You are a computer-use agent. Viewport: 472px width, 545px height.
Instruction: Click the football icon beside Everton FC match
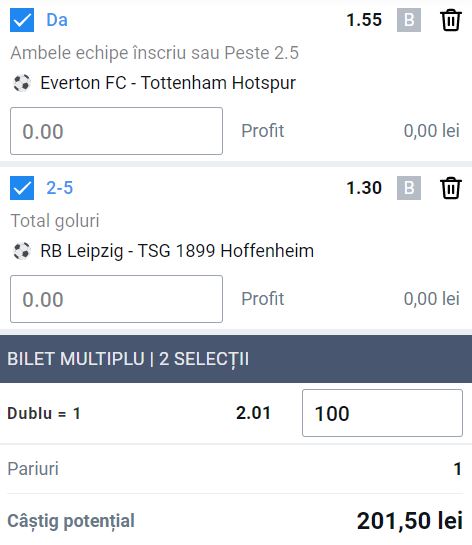(x=22, y=83)
